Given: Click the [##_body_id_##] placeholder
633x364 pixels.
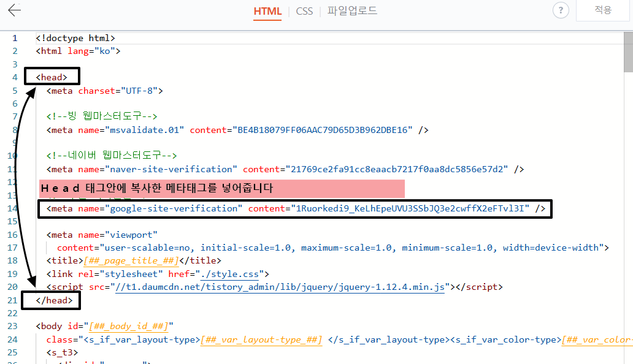Looking at the screenshot, I should (x=129, y=326).
